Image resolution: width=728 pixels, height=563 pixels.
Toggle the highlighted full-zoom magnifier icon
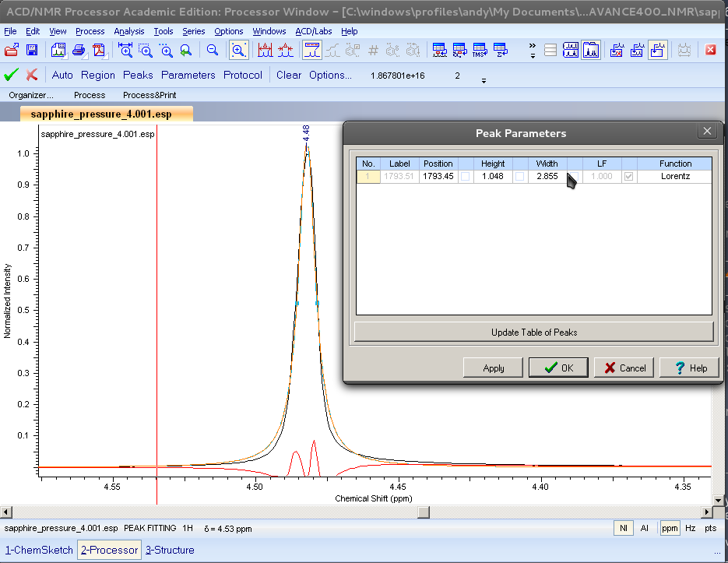(x=238, y=50)
